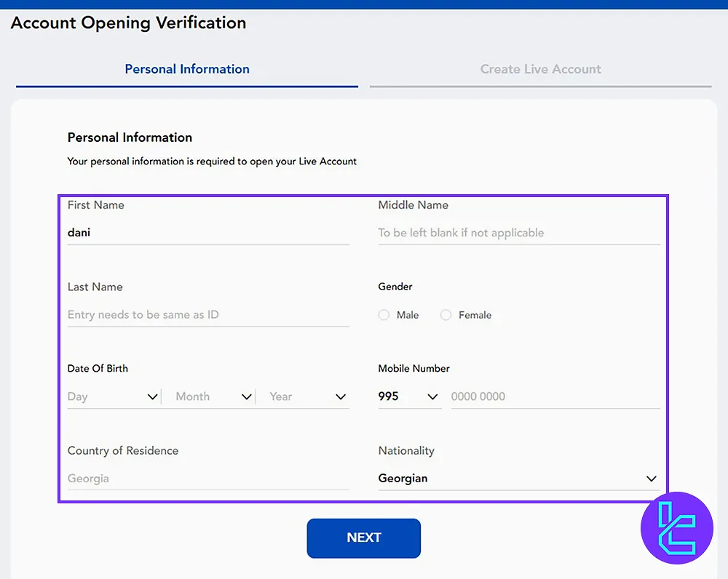Viewport: 728px width, 579px height.
Task: Click the Country of Residence label
Action: [x=123, y=450]
